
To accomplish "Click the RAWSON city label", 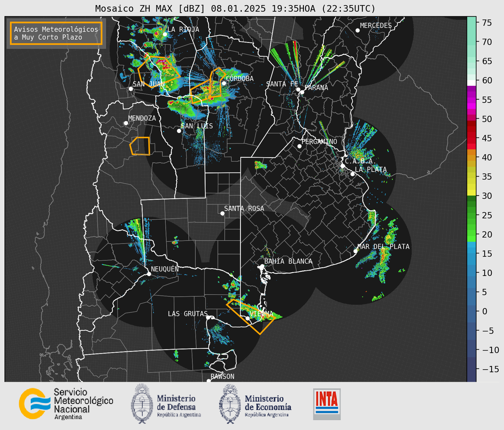I will pos(222,376).
